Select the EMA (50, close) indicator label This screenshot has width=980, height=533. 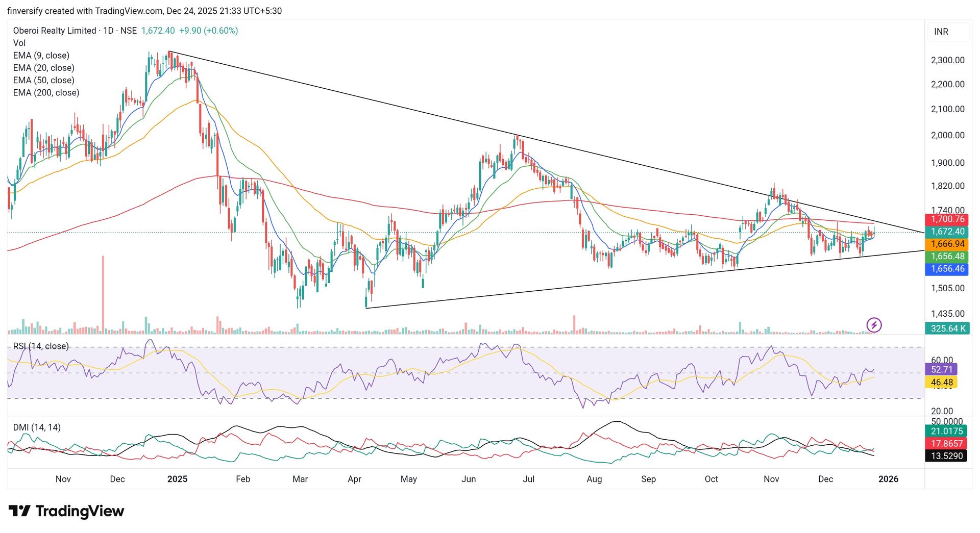(x=44, y=80)
